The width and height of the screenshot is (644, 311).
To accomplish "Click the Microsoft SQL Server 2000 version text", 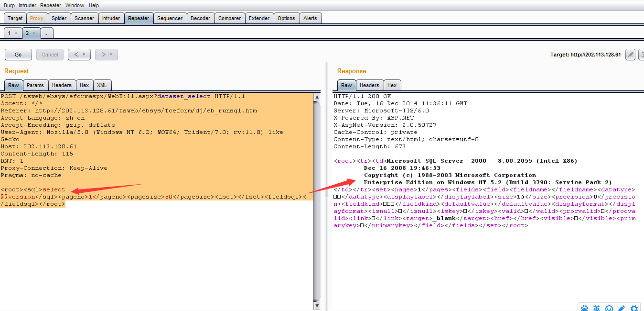I will tap(482, 161).
